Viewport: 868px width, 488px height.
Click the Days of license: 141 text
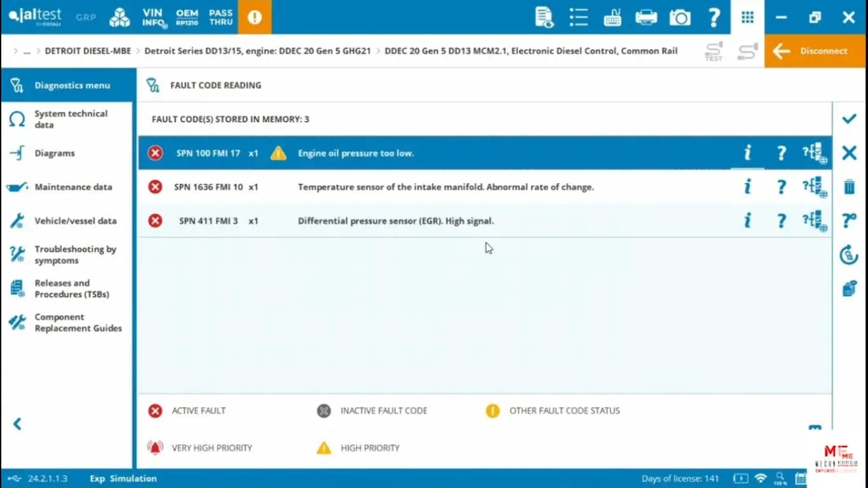click(x=680, y=478)
